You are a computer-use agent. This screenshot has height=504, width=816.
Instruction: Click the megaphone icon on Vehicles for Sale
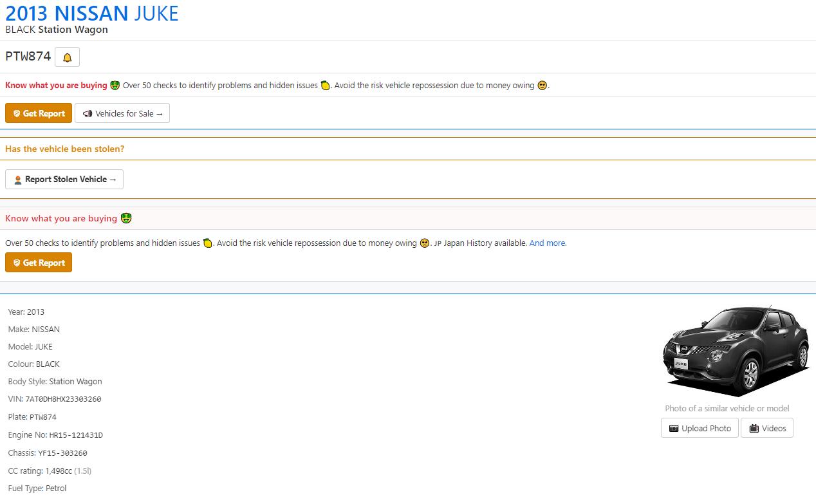[x=88, y=114]
